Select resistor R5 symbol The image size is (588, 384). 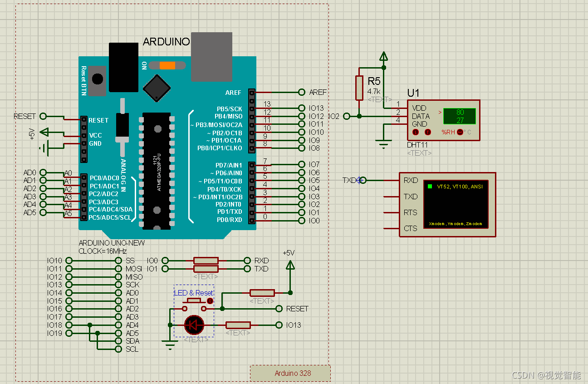[359, 88]
